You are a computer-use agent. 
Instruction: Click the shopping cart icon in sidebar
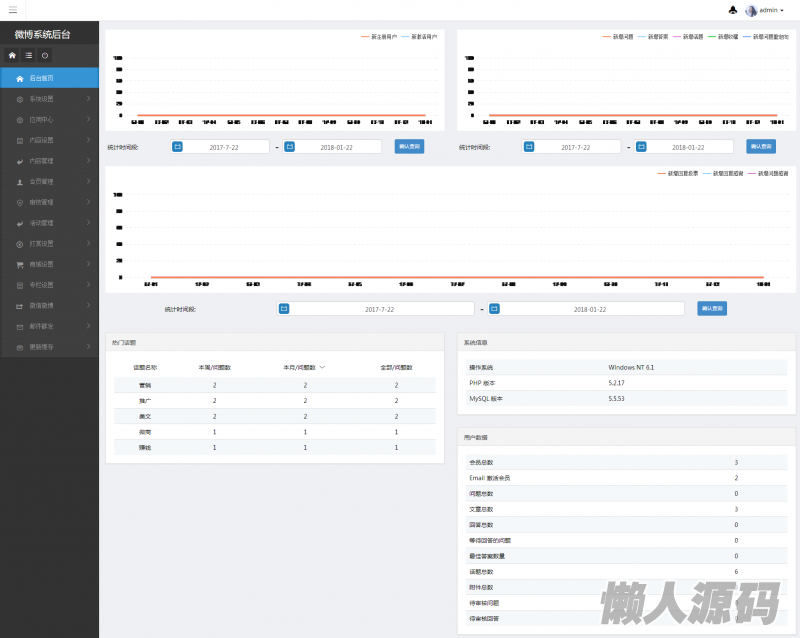[x=20, y=264]
